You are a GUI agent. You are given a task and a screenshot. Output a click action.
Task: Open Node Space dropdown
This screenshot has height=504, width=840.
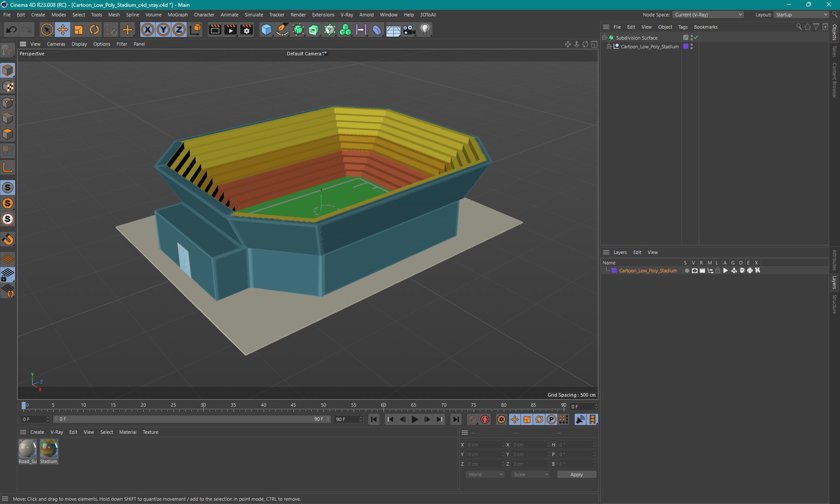pyautogui.click(x=708, y=15)
